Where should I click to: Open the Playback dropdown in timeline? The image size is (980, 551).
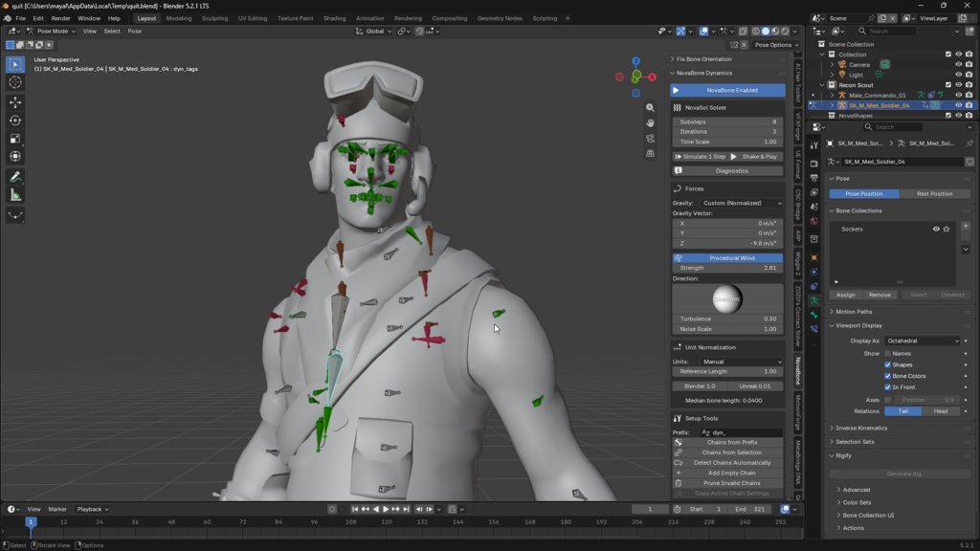pyautogui.click(x=93, y=509)
